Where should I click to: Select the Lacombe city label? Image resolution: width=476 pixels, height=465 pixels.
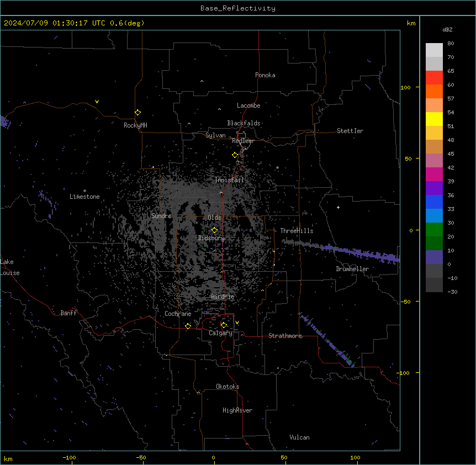248,105
